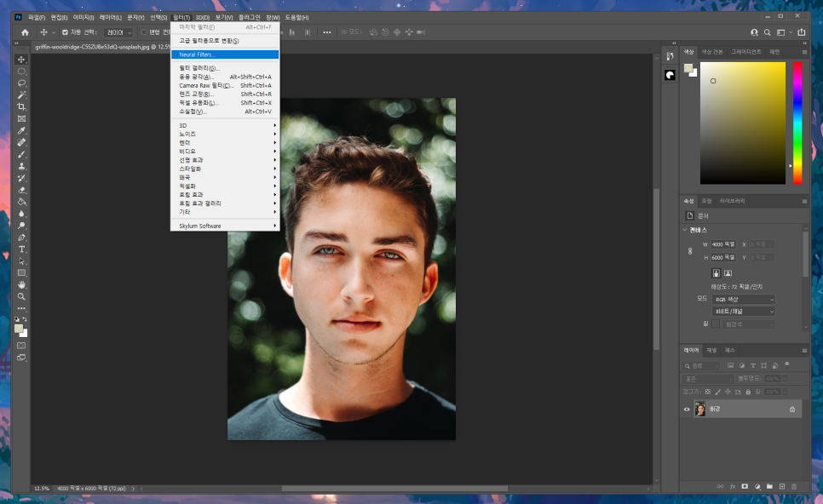
Task: Select portrait canvas orientation button
Action: [x=716, y=273]
